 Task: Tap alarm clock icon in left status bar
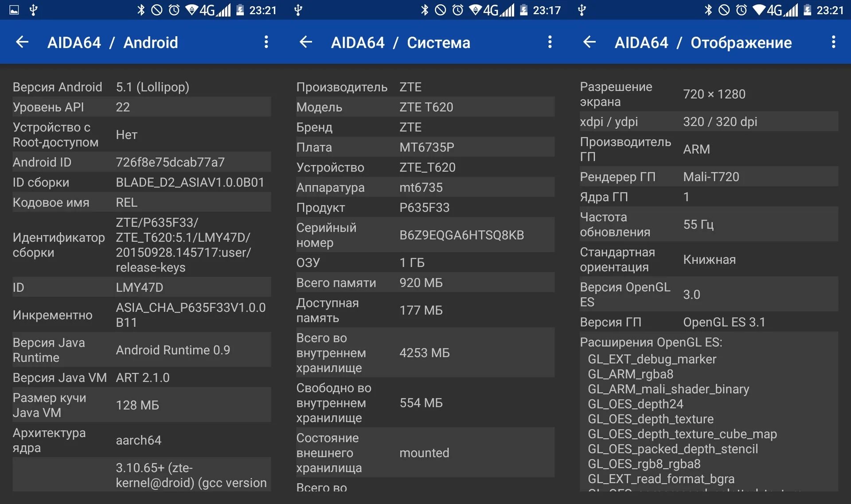174,10
